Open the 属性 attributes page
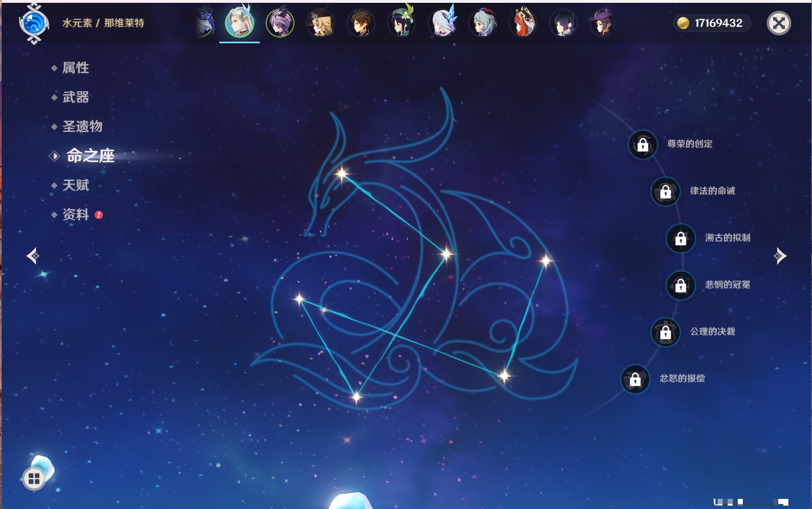Image resolution: width=812 pixels, height=509 pixels. [75, 68]
